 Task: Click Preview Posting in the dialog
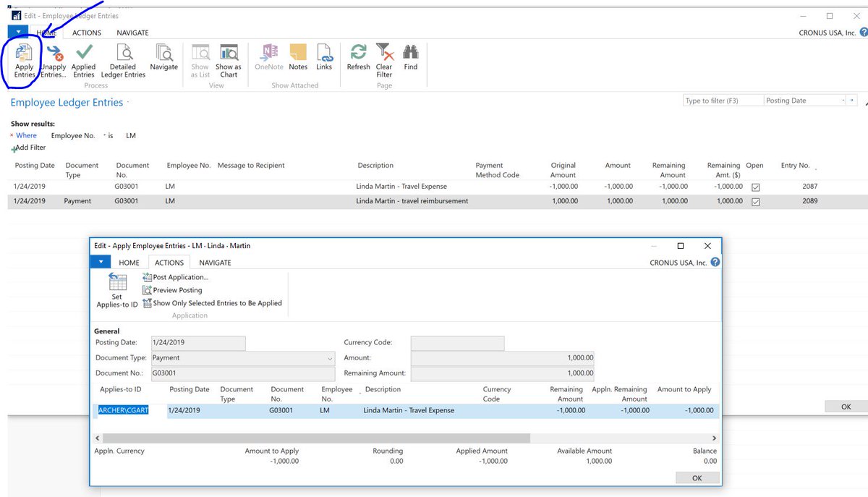point(173,290)
